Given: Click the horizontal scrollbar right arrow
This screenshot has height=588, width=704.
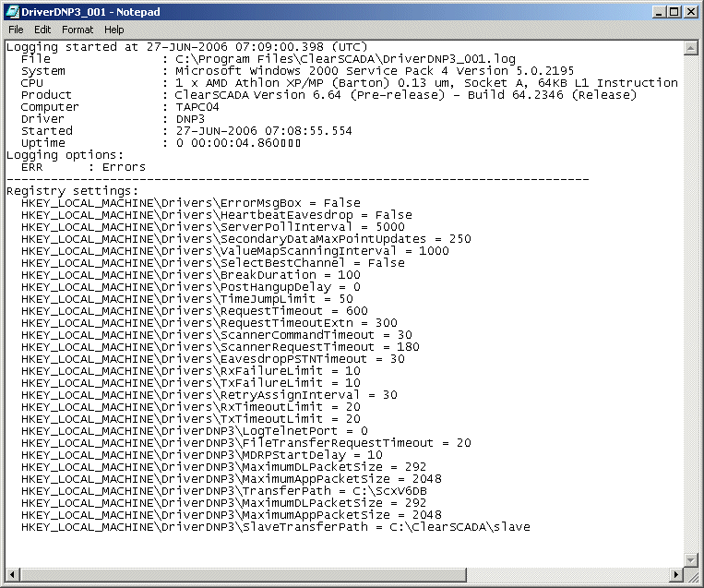Looking at the screenshot, I should coord(675,574).
